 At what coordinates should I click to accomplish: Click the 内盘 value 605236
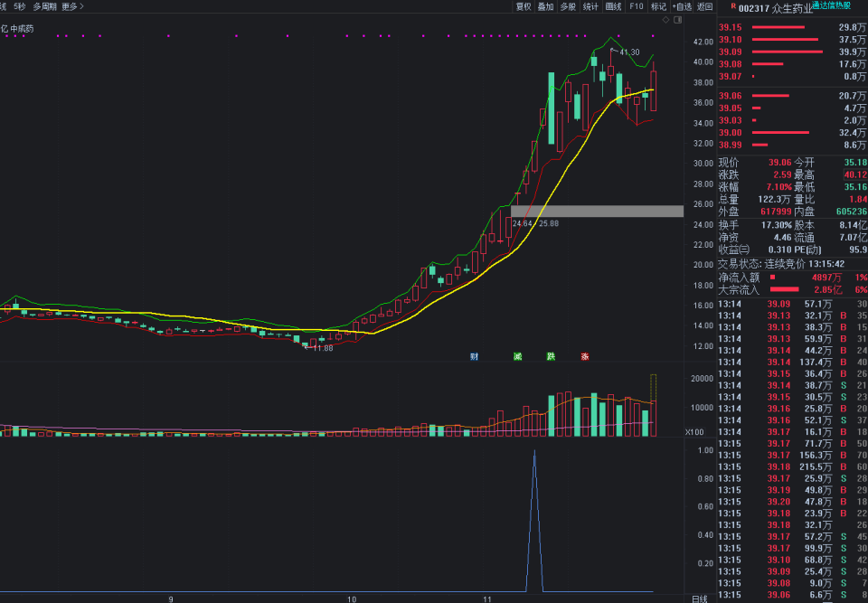852,212
